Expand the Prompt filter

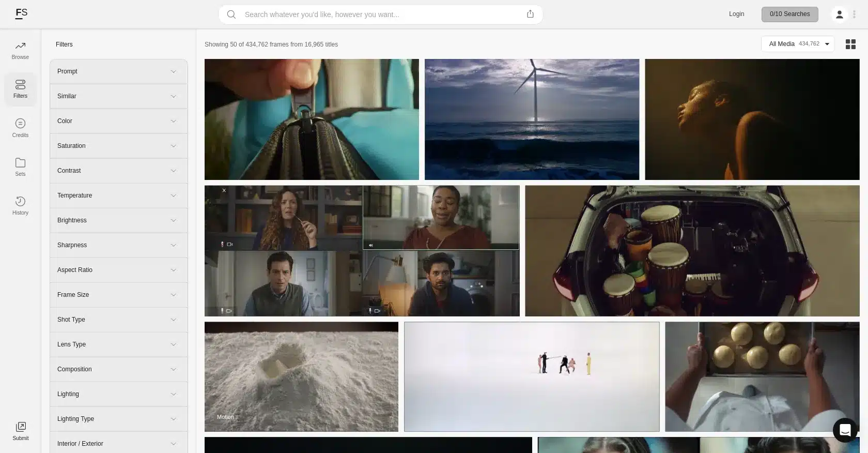[119, 71]
